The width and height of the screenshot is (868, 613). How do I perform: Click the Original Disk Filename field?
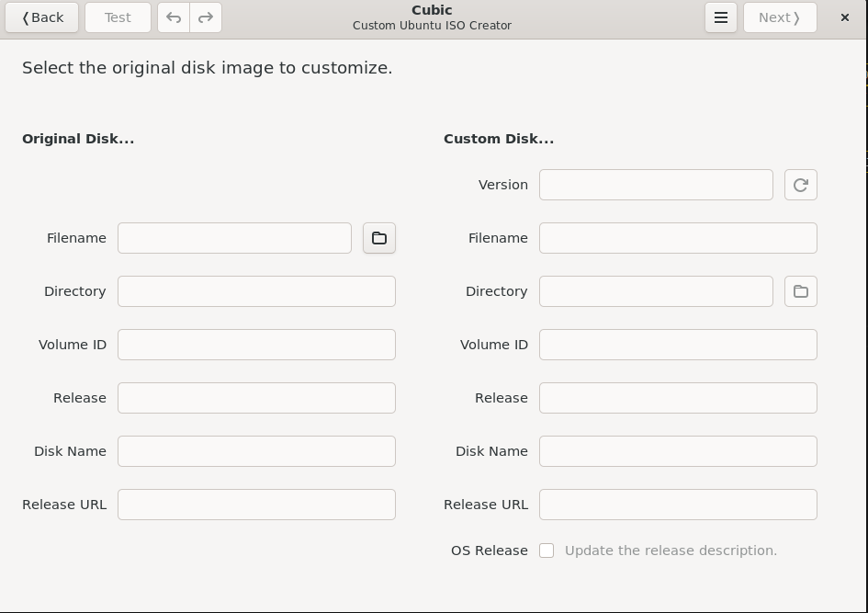(x=234, y=238)
